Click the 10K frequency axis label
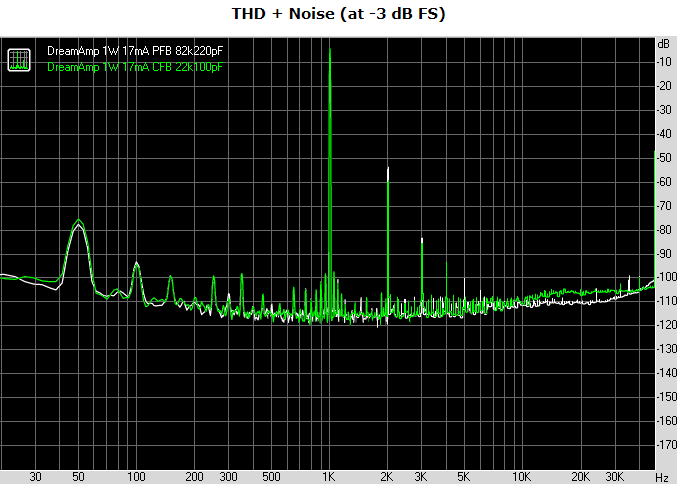Image resolution: width=677 pixels, height=484 pixels. [x=522, y=477]
